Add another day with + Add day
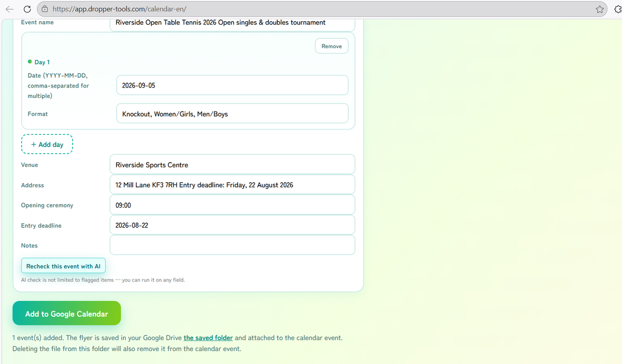 [x=47, y=144]
